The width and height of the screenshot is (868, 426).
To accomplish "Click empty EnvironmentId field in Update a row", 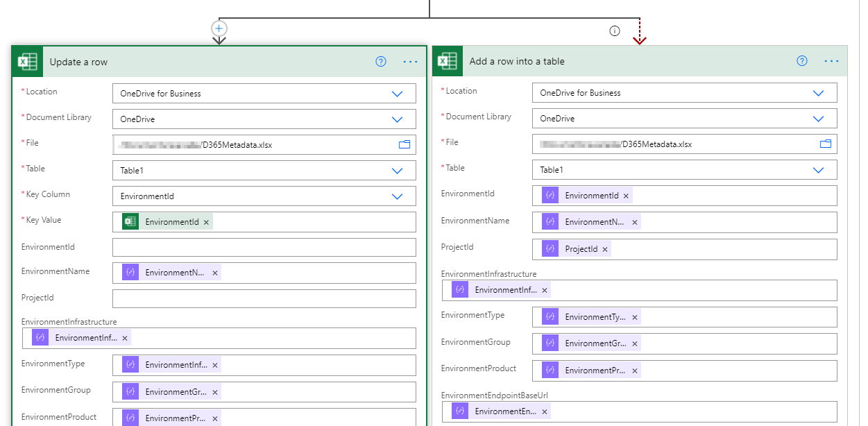I will click(x=264, y=247).
